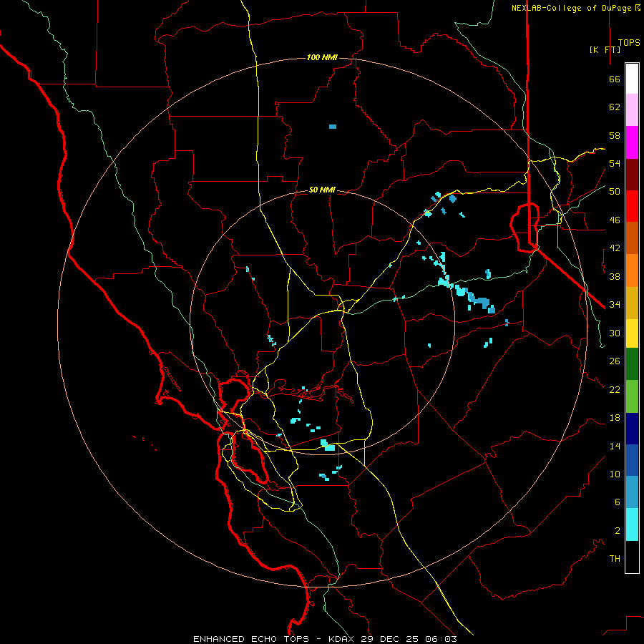Click the 'TH' legend label
This screenshot has height=644, width=644.
pyautogui.click(x=615, y=559)
